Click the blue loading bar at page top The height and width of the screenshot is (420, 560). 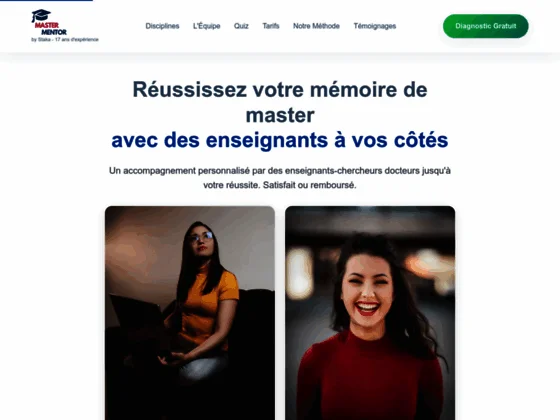click(46, 1)
